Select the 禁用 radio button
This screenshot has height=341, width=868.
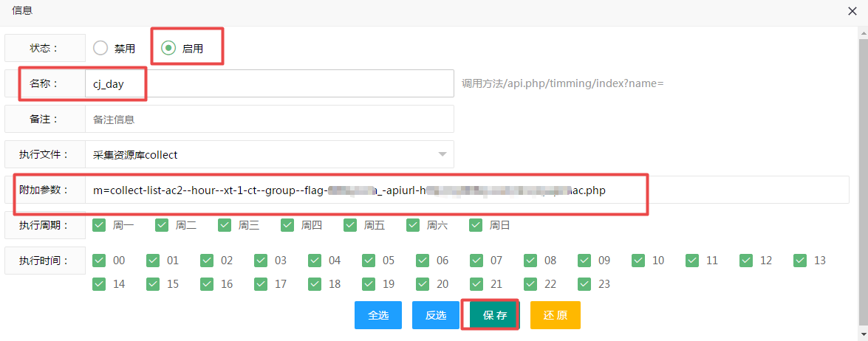100,48
